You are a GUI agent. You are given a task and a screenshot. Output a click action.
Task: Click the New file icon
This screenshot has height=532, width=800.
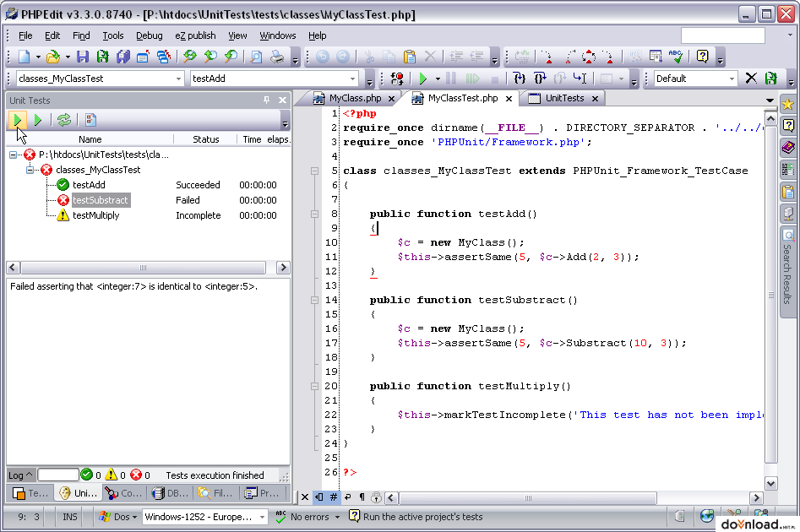coord(24,57)
